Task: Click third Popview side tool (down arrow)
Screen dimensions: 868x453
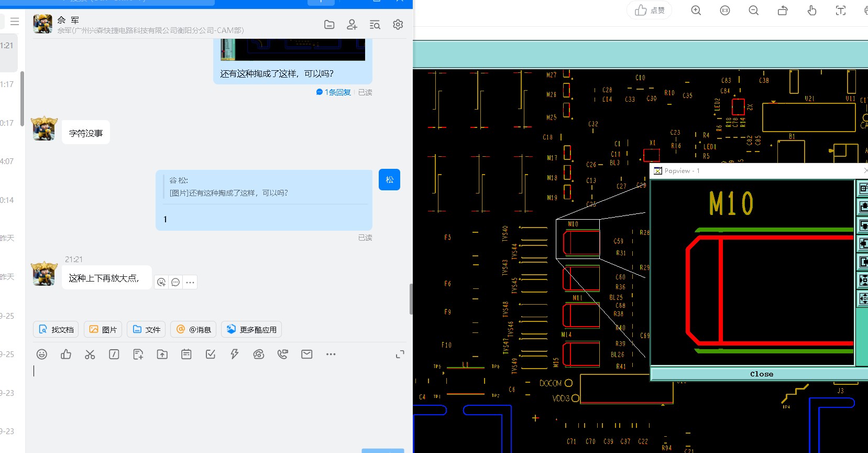Action: [x=863, y=225]
